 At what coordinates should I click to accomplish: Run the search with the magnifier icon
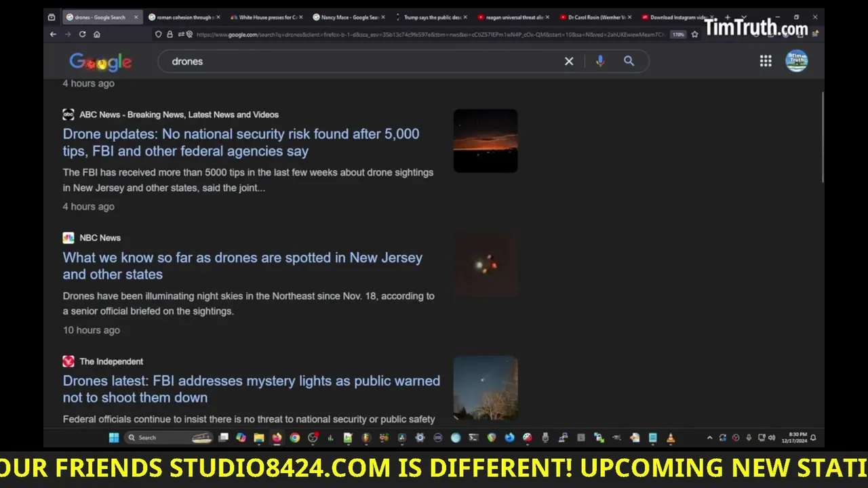[629, 61]
